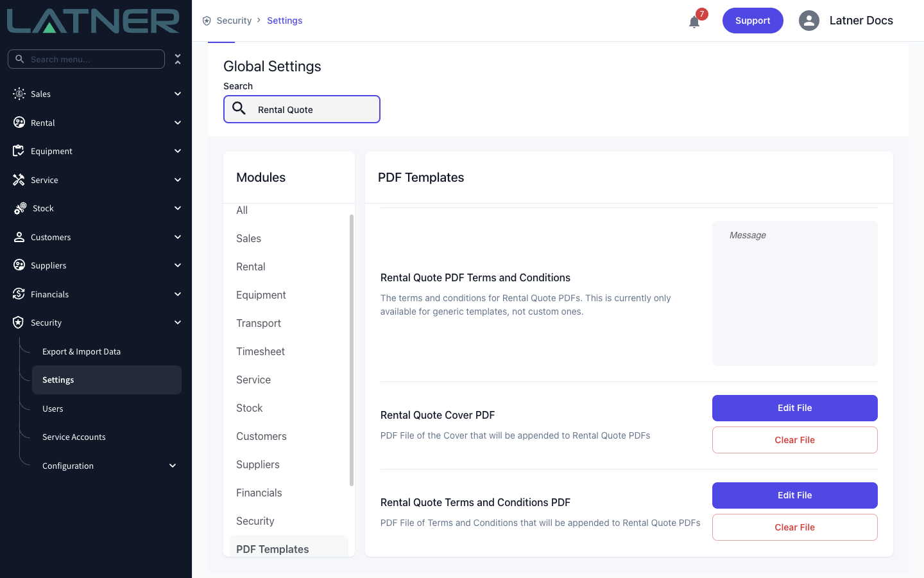Select the Financials module in list
The image size is (924, 578).
pyautogui.click(x=259, y=493)
